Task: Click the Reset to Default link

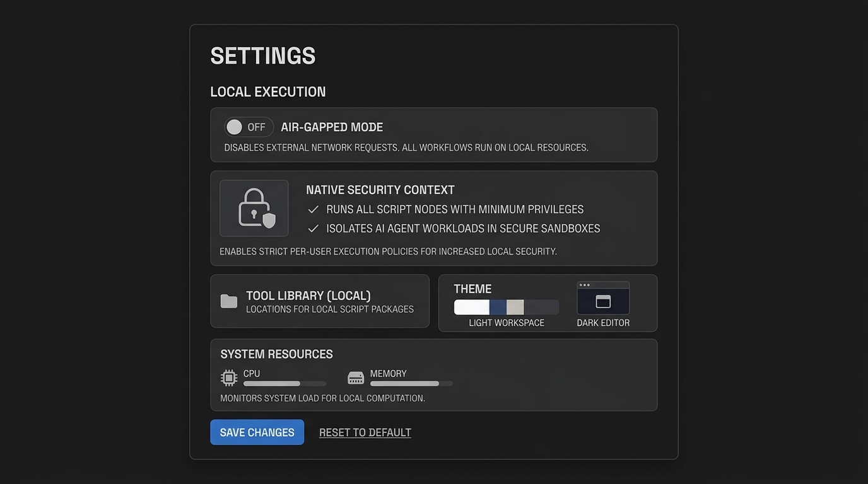Action: click(365, 432)
